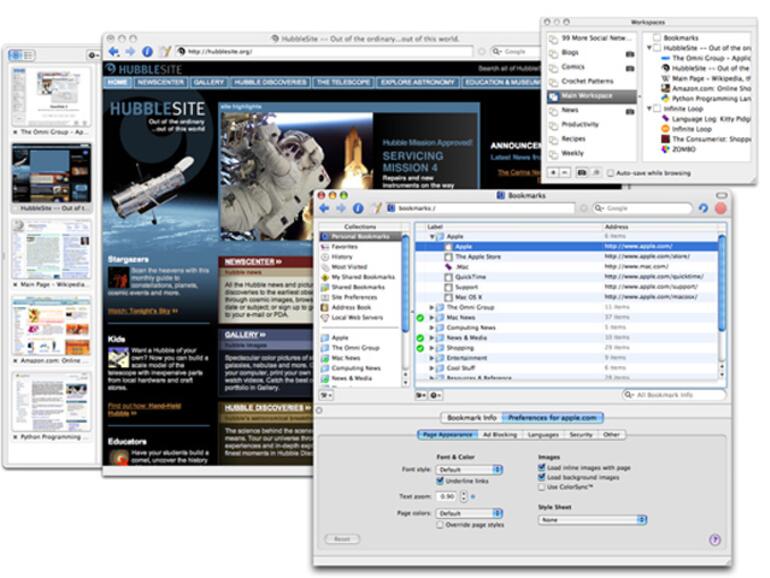Expand the Cool Stuff bookmark folder

pyautogui.click(x=432, y=368)
